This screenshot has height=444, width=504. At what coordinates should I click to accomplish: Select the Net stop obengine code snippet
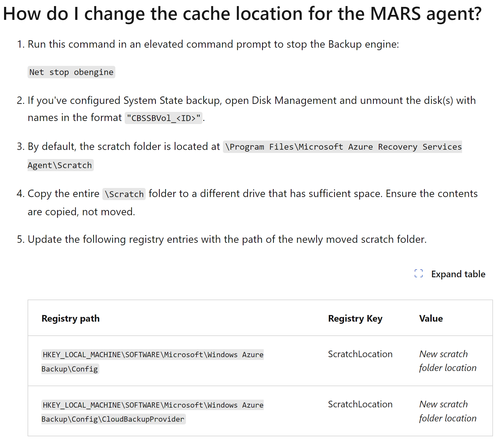click(71, 72)
